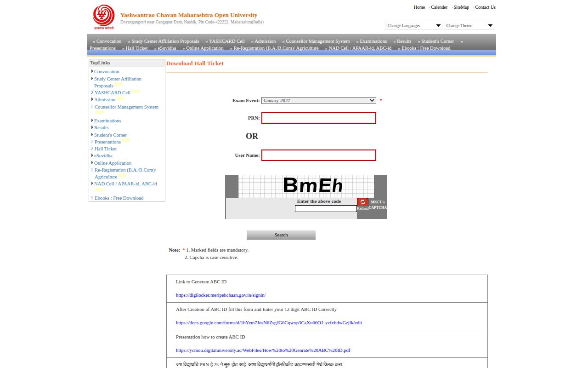588x368 pixels.
Task: Open the Calender top link
Action: pyautogui.click(x=439, y=7)
